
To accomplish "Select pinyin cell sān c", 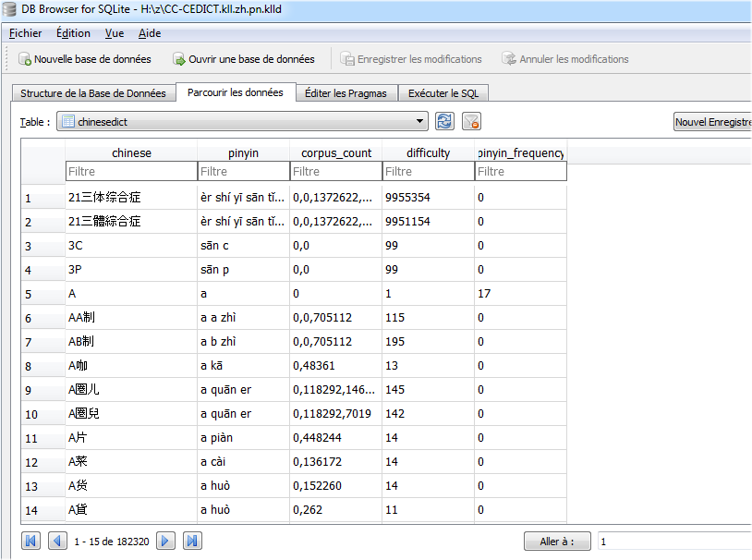I will 244,245.
